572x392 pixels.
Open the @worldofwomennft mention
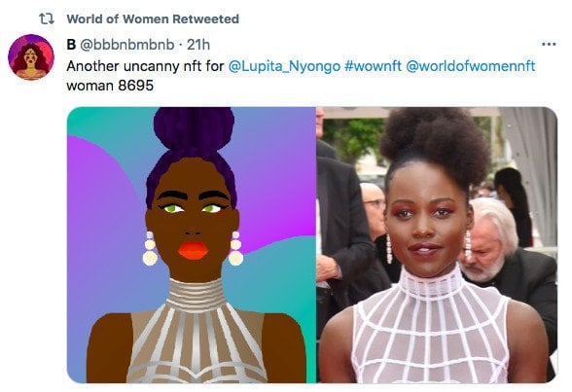pos(471,66)
